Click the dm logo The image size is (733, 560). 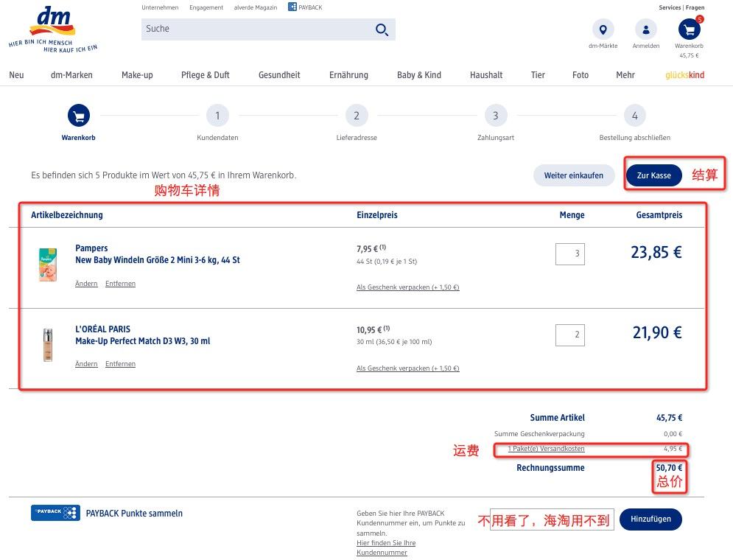(x=53, y=29)
